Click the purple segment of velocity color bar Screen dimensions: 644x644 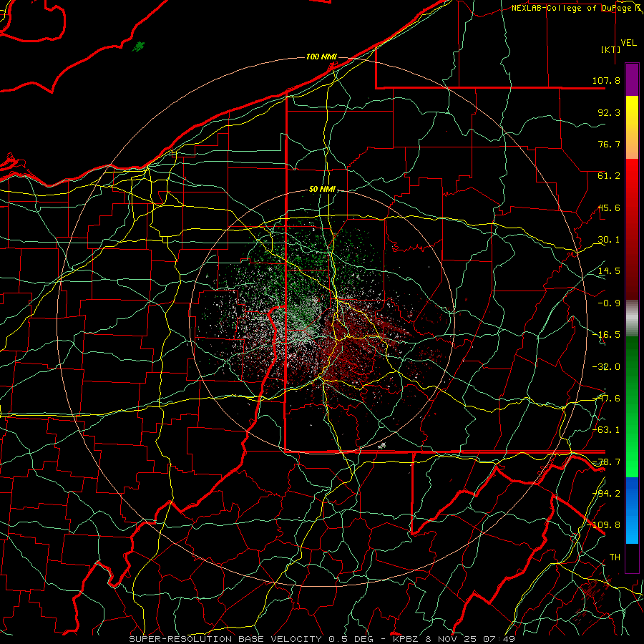click(632, 79)
